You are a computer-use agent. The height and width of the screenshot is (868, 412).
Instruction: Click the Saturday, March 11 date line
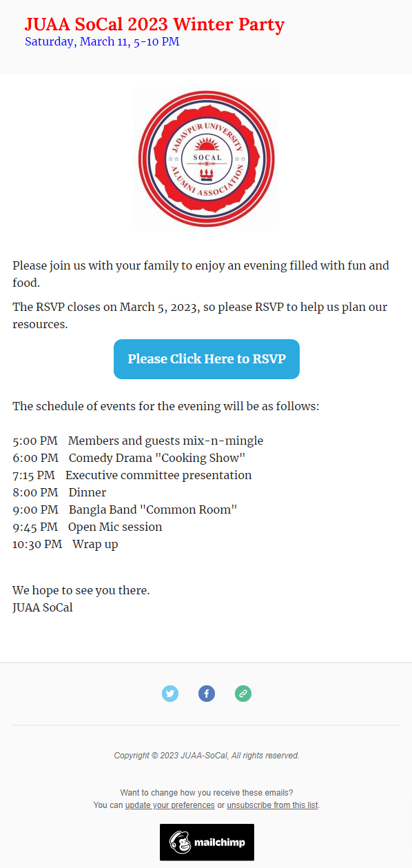point(102,41)
